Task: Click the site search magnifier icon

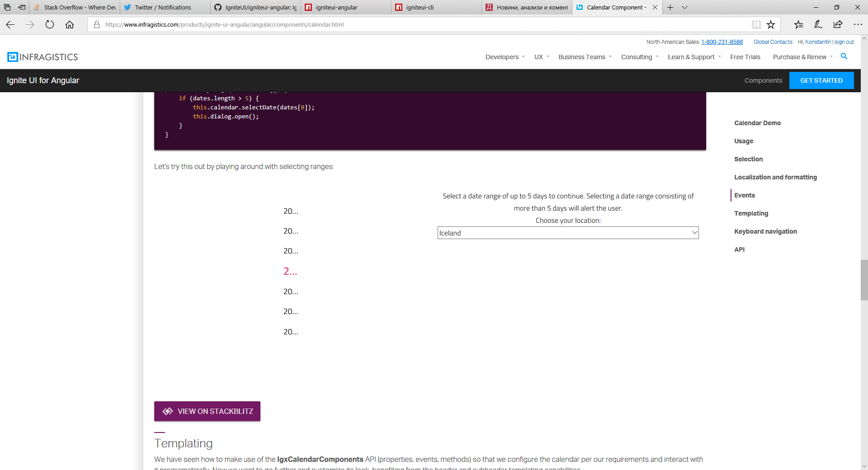Action: pyautogui.click(x=844, y=56)
